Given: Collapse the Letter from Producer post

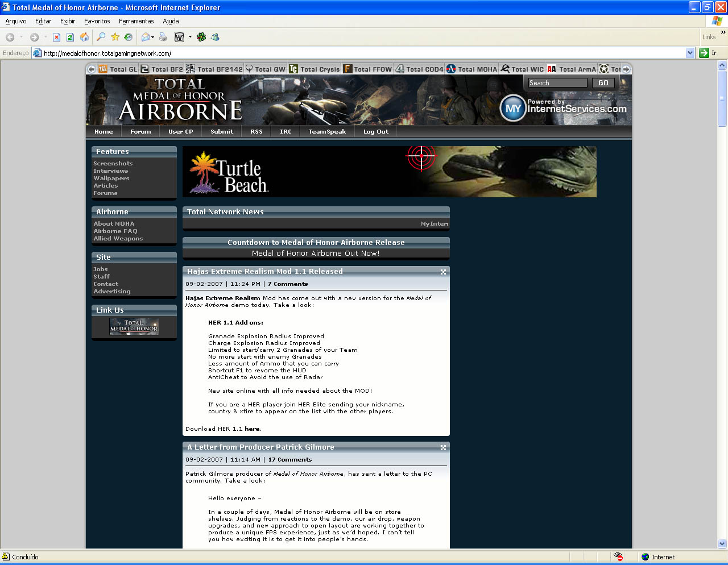Looking at the screenshot, I should coord(443,448).
